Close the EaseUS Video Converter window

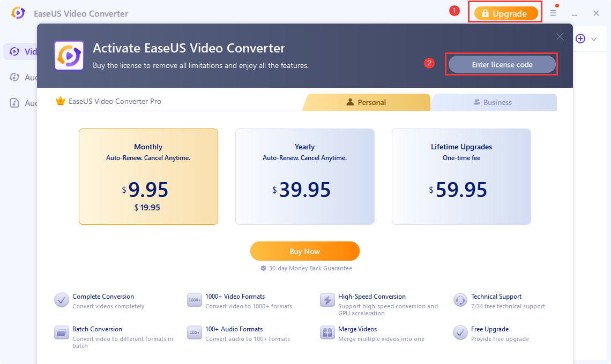coord(596,13)
